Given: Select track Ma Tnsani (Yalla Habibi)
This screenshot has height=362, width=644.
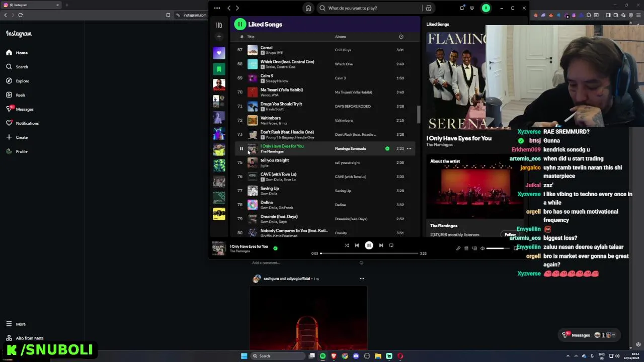Looking at the screenshot, I should tap(325, 92).
